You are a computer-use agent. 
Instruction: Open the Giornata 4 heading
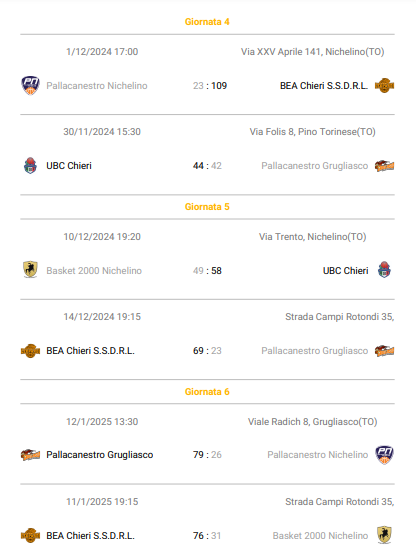[x=207, y=22]
